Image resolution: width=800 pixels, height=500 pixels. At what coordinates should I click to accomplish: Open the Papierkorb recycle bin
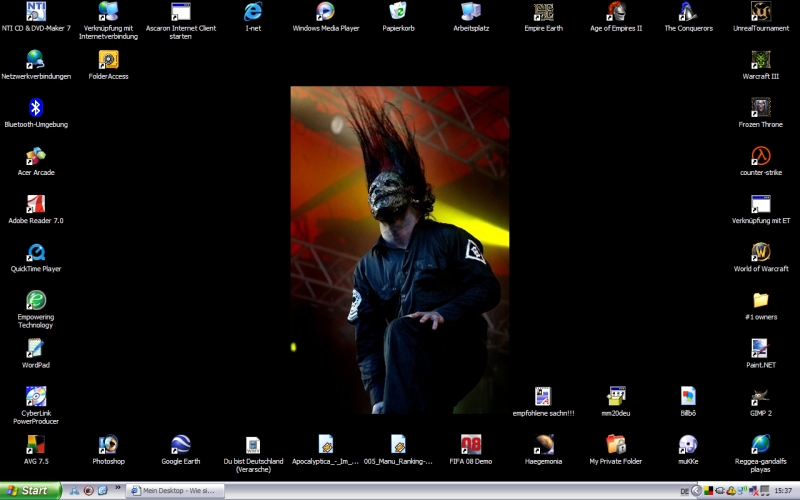tap(398, 12)
